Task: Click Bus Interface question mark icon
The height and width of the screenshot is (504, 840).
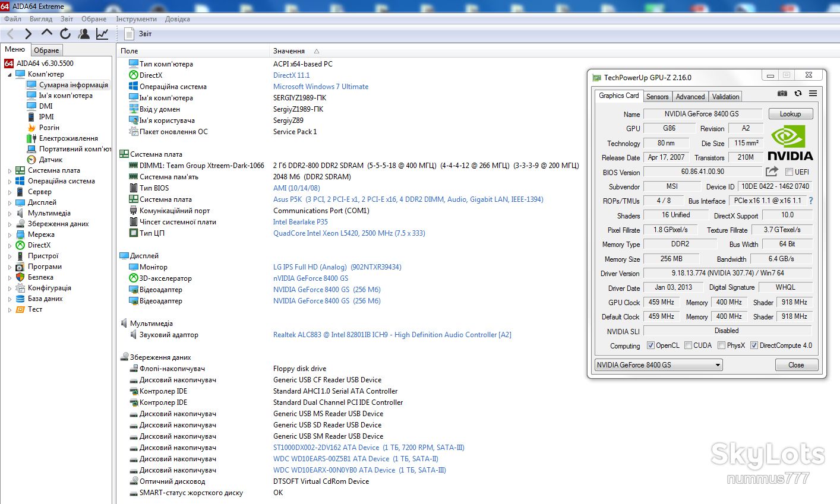Action: pyautogui.click(x=811, y=201)
